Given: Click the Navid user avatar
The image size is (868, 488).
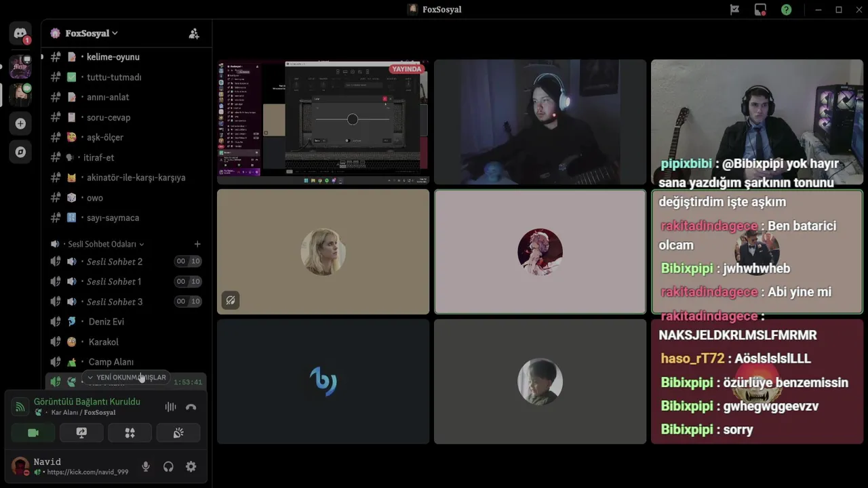Looking at the screenshot, I should tap(20, 466).
